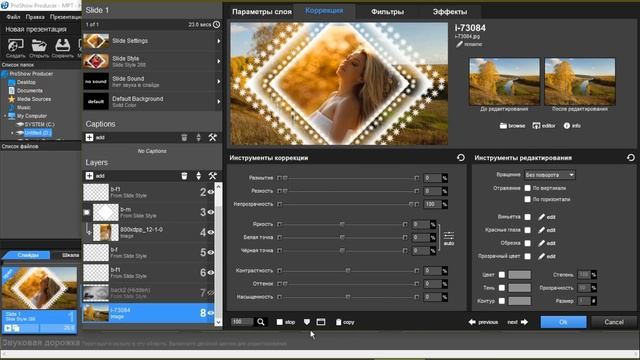640x360 pixels.
Task: Click the slide 1 thumbnail in slide list
Action: (x=40, y=288)
